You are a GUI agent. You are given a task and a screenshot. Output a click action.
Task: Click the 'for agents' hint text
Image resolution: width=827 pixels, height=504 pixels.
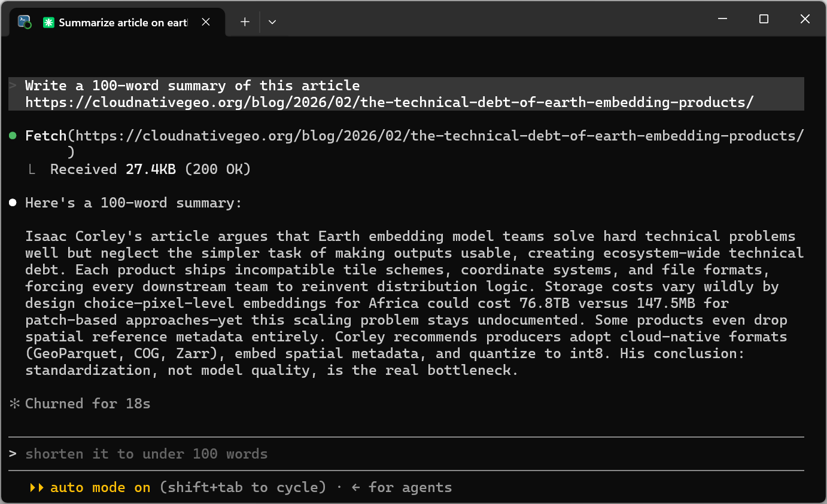[x=410, y=487]
